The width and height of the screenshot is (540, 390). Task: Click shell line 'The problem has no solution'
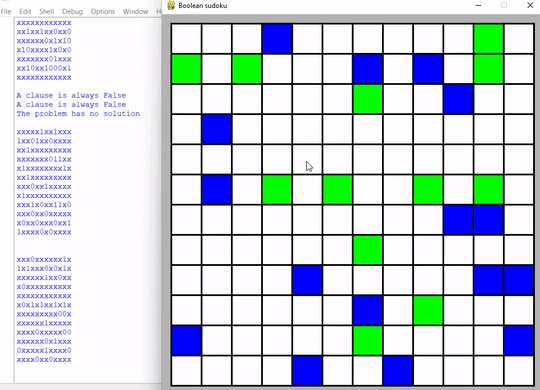tap(78, 114)
